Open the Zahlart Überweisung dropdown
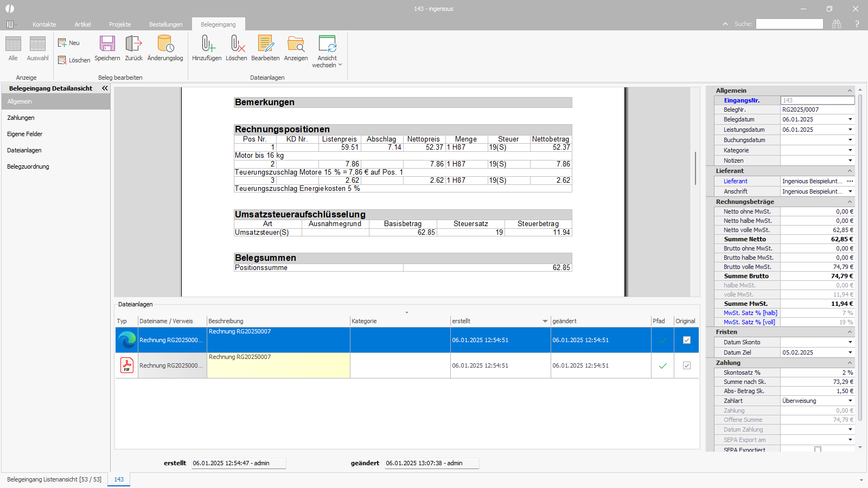 tap(850, 401)
